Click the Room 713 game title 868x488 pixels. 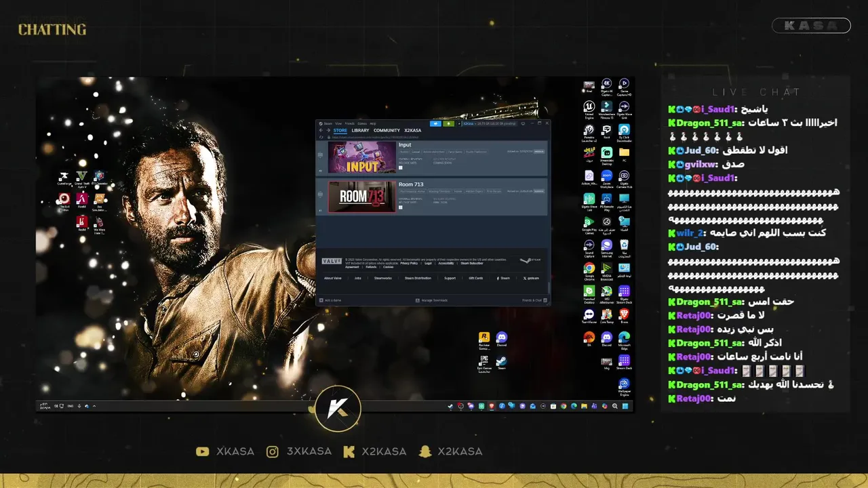tap(411, 184)
